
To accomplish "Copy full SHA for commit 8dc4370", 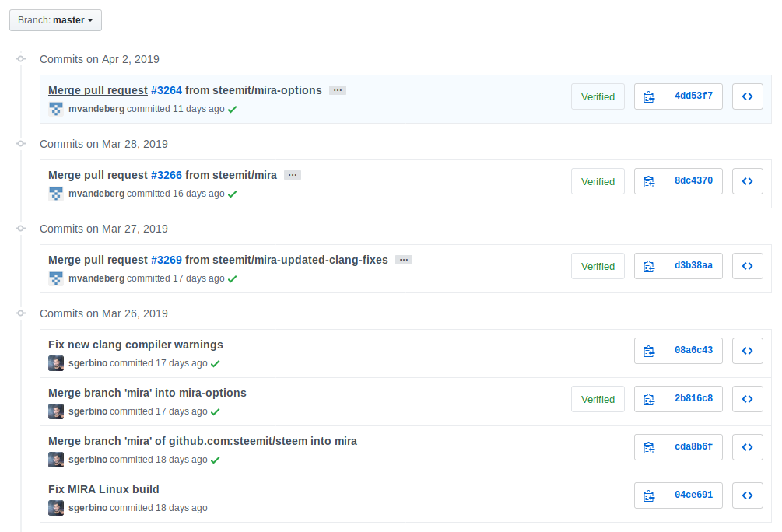I will pos(650,181).
